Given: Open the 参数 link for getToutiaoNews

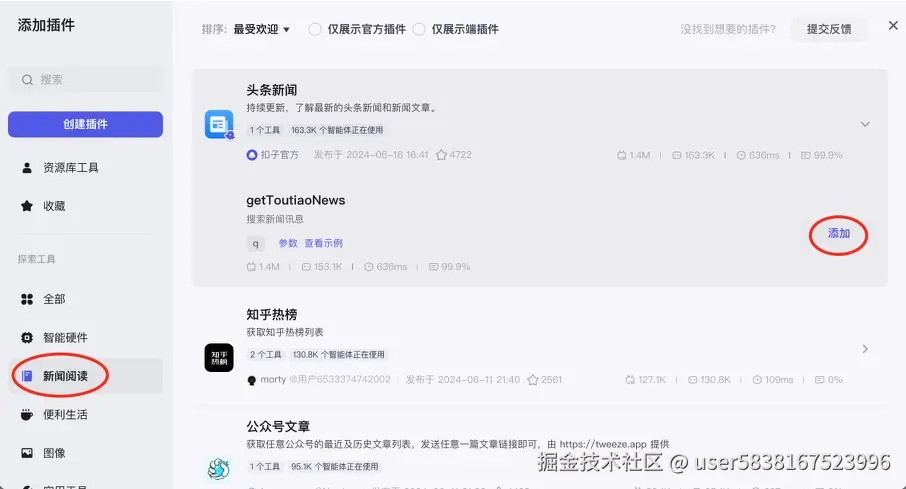Looking at the screenshot, I should coord(288,243).
